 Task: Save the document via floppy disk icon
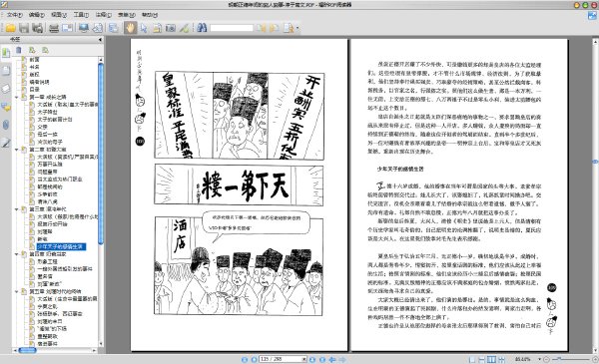[24, 28]
